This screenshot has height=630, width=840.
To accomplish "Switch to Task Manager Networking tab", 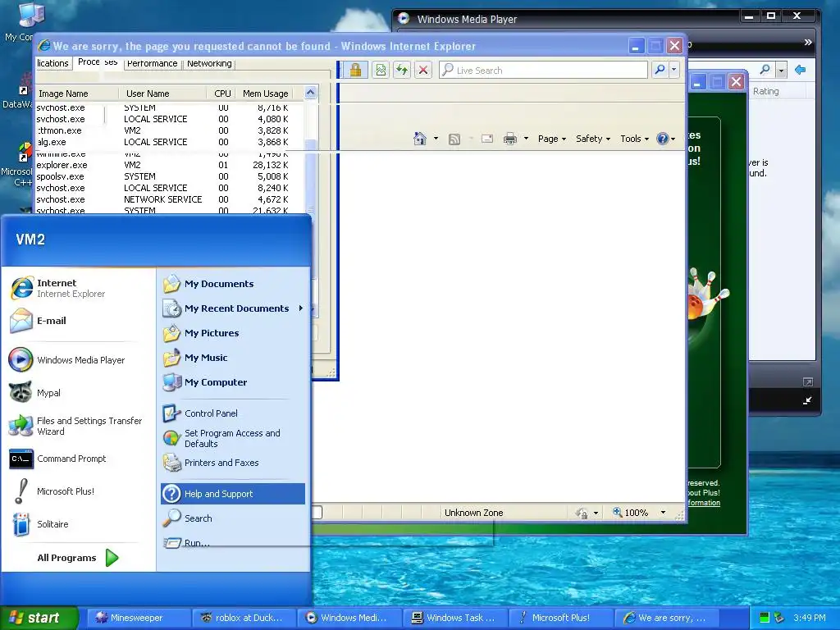I will 209,63.
